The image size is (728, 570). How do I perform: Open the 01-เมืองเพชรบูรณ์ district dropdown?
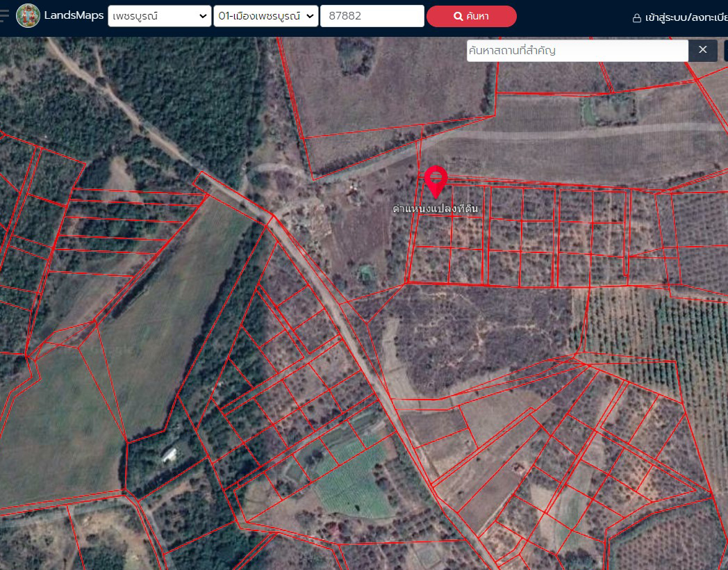265,16
